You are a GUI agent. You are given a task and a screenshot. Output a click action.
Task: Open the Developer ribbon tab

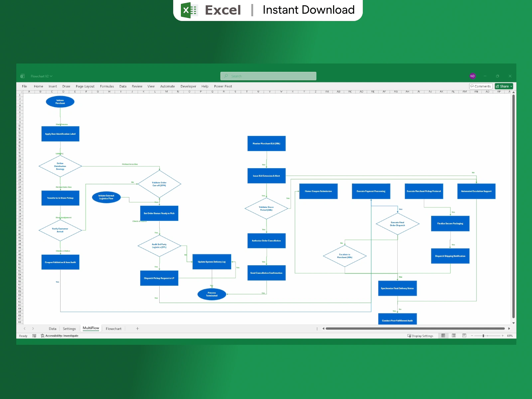[x=188, y=86]
